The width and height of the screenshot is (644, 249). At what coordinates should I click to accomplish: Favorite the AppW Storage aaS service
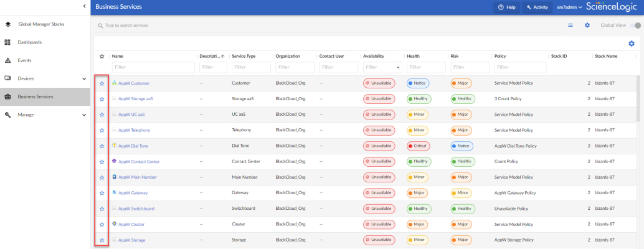point(102,99)
